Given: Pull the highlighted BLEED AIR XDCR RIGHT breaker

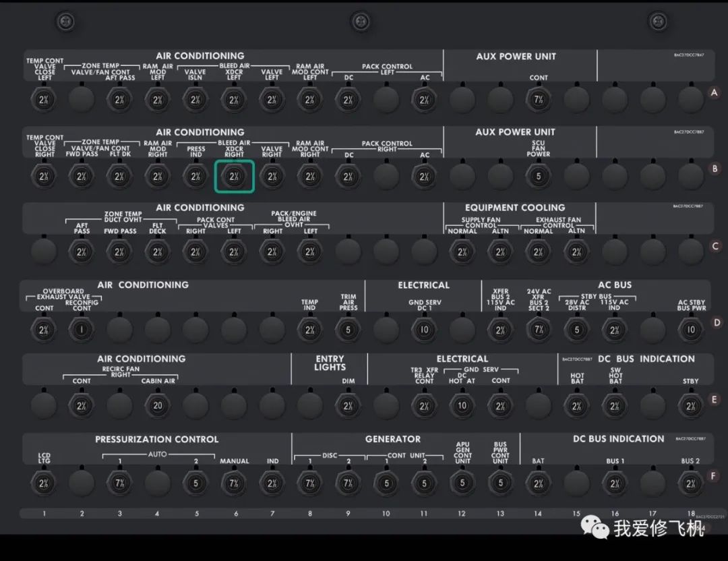Looking at the screenshot, I should pyautogui.click(x=233, y=177).
